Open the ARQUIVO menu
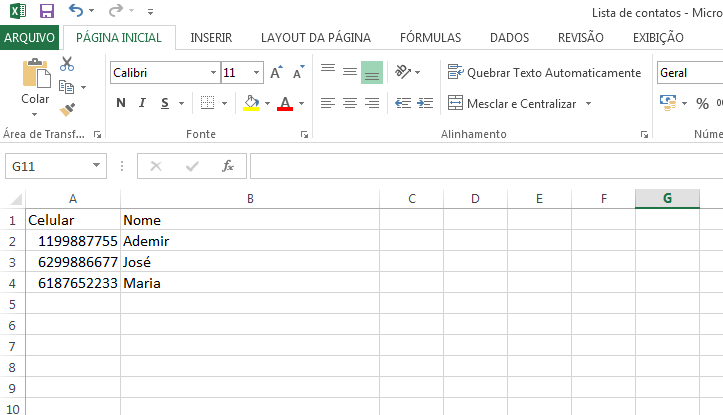The image size is (723, 415). (x=30, y=37)
